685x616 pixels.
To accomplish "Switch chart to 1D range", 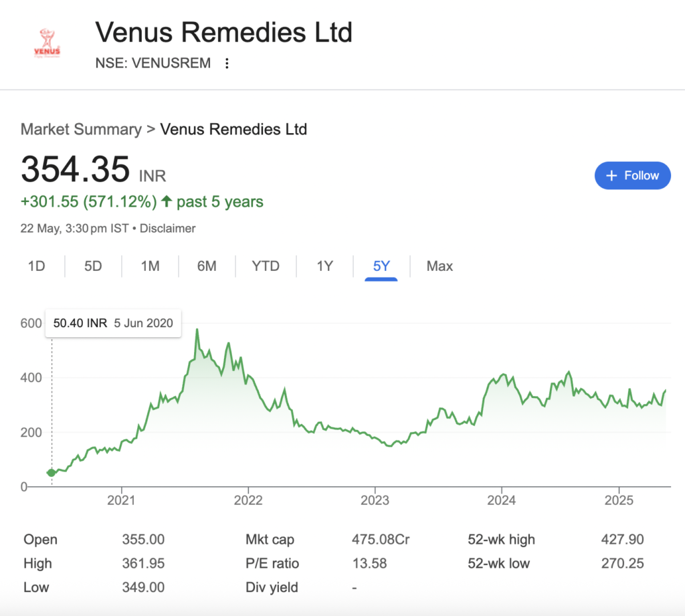I will tap(37, 266).
